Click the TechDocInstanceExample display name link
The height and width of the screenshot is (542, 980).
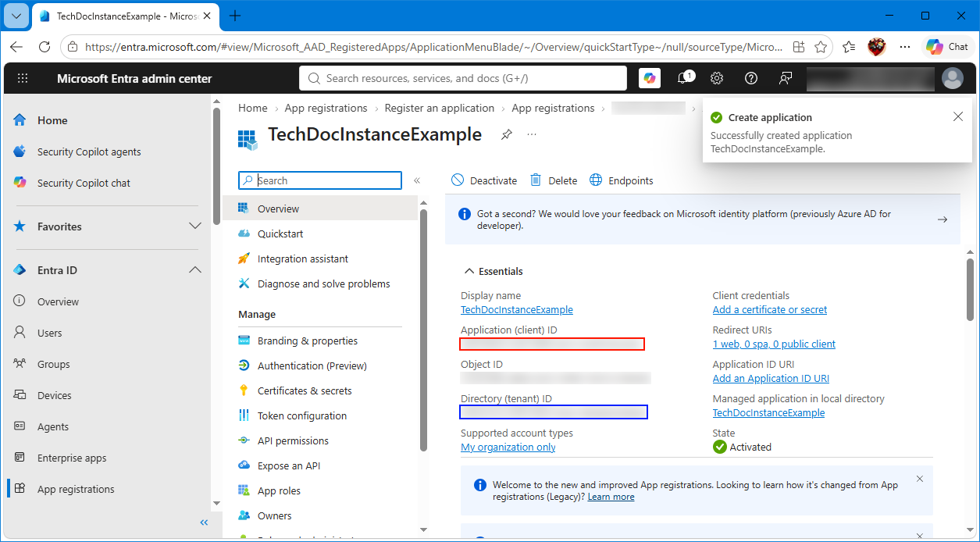pyautogui.click(x=517, y=309)
